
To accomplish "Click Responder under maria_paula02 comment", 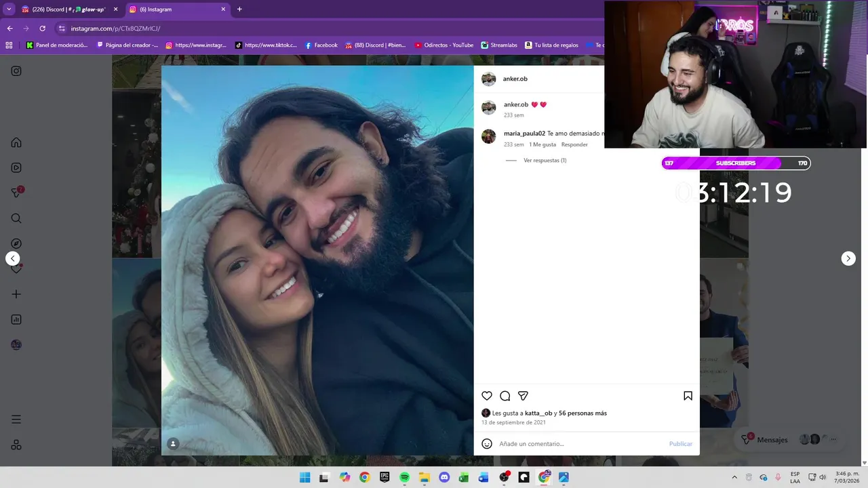I will click(574, 144).
